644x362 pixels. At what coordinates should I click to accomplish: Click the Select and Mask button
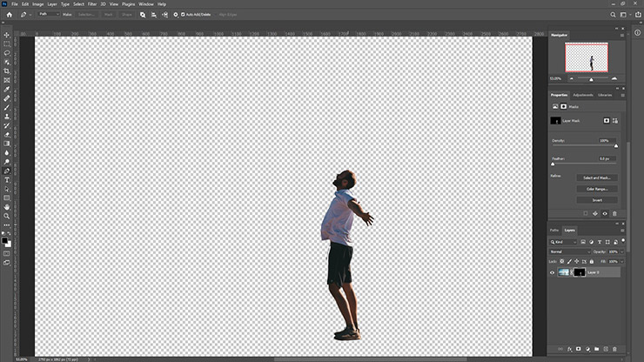(596, 177)
